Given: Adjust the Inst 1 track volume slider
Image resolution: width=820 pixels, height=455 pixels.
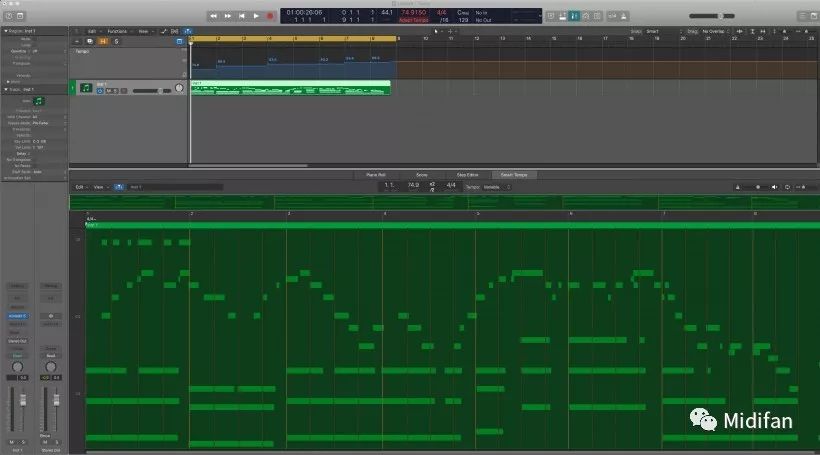Looking at the screenshot, I should 152,91.
